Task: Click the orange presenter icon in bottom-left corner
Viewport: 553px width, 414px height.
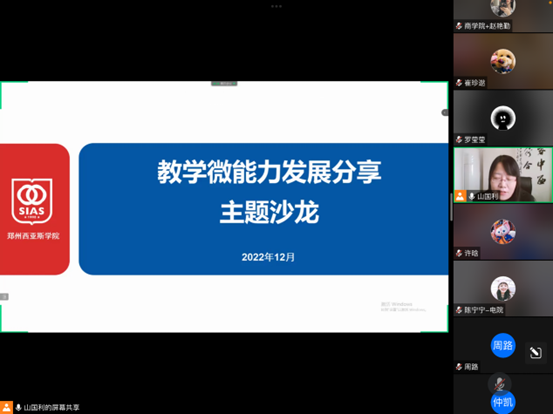Action: 6,407
